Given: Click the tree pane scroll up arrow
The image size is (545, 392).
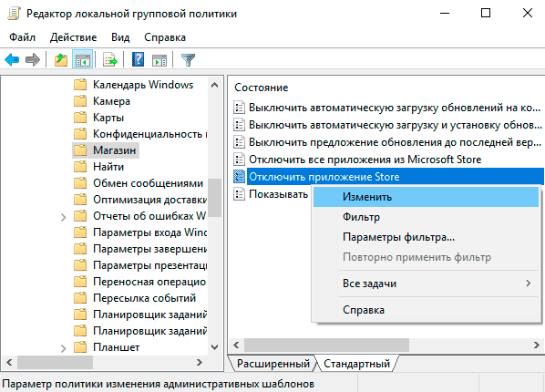Looking at the screenshot, I should point(214,85).
